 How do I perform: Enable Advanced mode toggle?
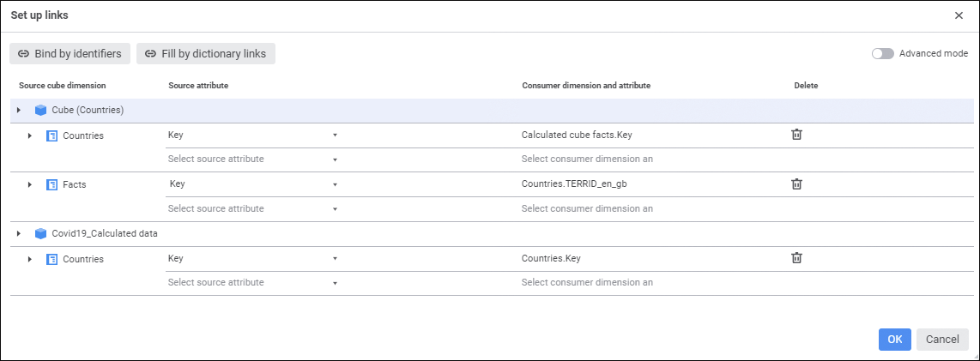(x=883, y=53)
